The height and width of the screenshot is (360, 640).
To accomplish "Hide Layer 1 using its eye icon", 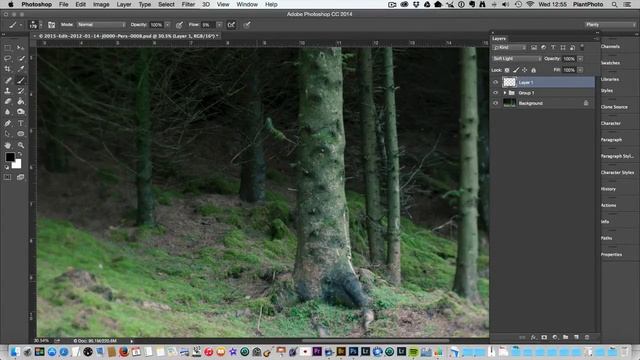I will (x=496, y=82).
